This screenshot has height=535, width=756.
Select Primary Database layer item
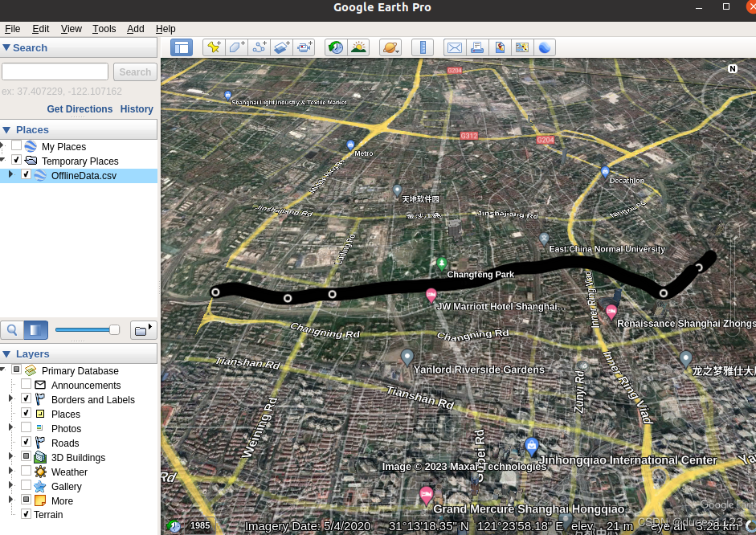click(80, 370)
